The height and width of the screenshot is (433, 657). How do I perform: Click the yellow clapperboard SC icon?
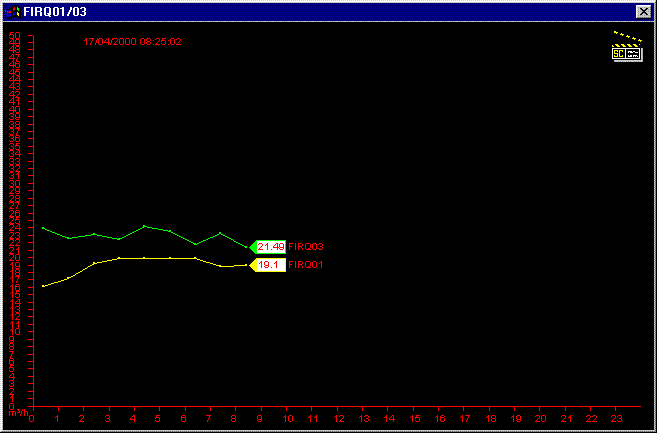[627, 49]
